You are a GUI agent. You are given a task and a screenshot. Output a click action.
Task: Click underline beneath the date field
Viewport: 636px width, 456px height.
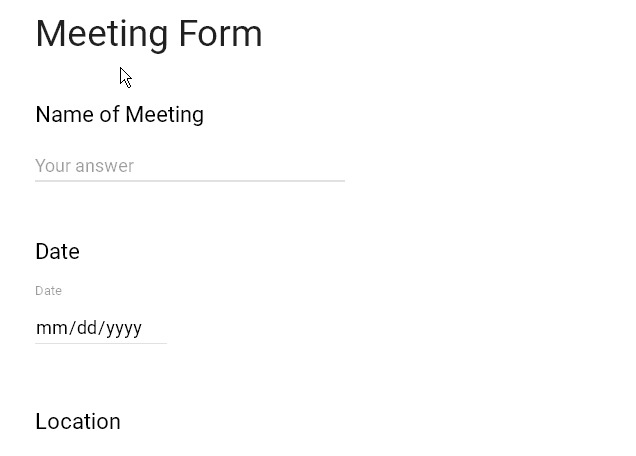(x=100, y=343)
